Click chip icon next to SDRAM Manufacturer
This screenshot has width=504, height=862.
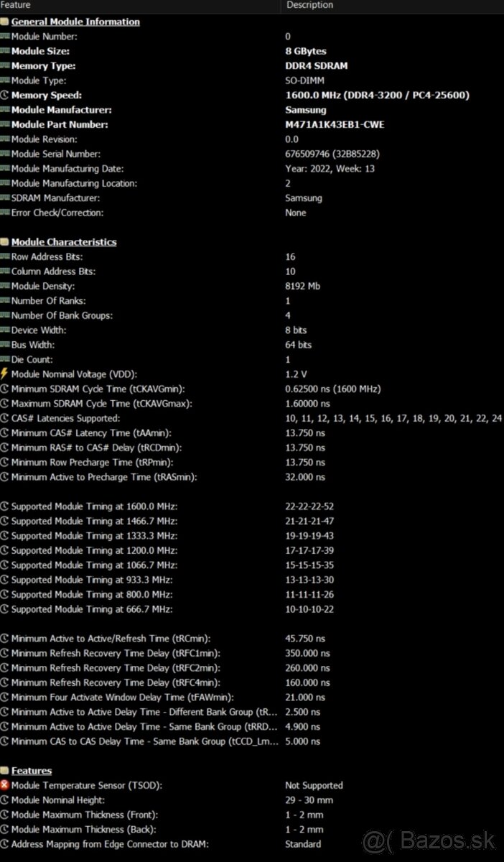(x=5, y=198)
